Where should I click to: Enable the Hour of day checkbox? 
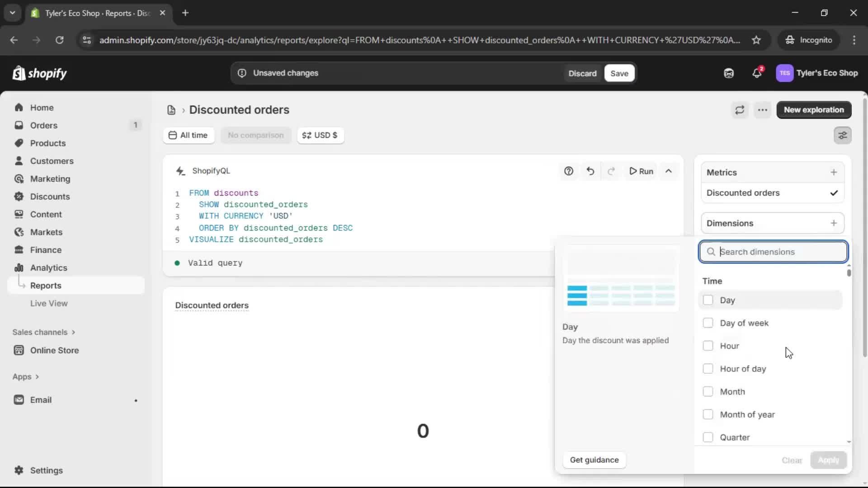point(708,369)
